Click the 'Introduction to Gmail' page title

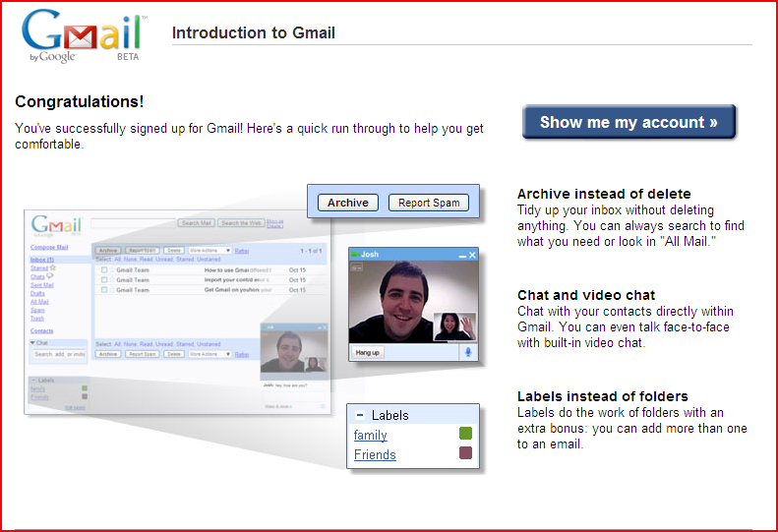click(x=253, y=32)
